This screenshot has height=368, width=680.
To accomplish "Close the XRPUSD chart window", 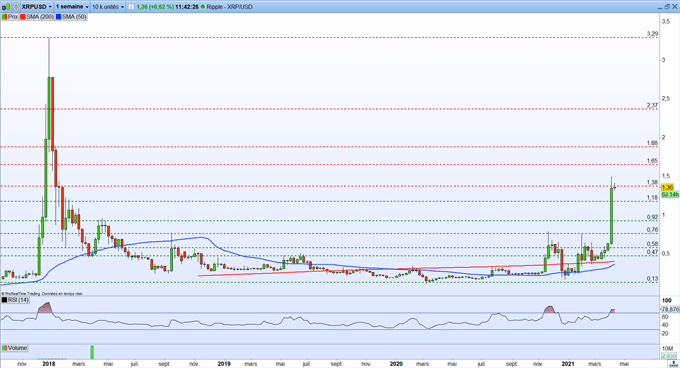I will point(675,7).
